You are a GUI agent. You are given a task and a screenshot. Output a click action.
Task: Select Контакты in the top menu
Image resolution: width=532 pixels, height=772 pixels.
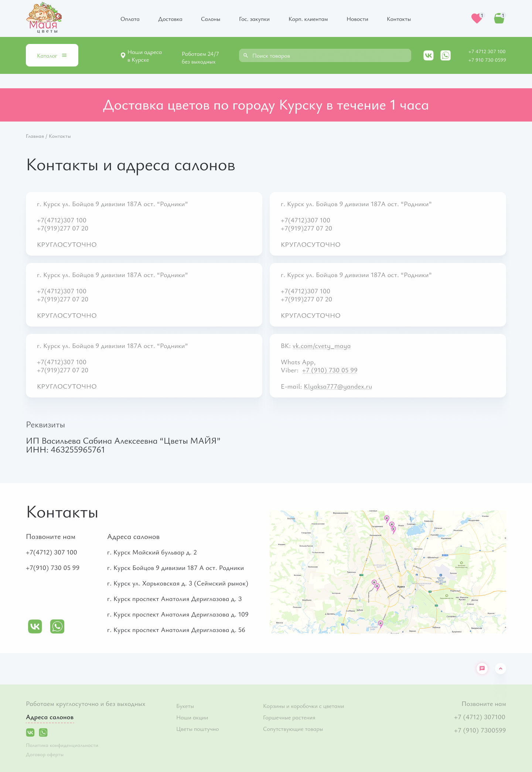click(399, 19)
